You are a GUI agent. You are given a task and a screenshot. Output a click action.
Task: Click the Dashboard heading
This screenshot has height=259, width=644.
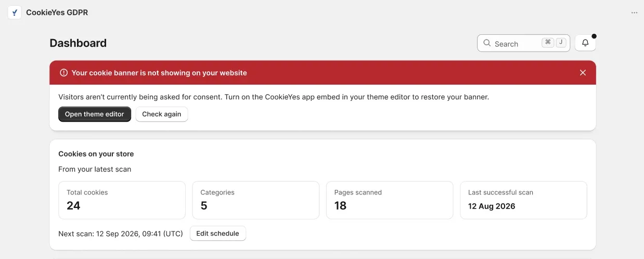click(x=78, y=43)
